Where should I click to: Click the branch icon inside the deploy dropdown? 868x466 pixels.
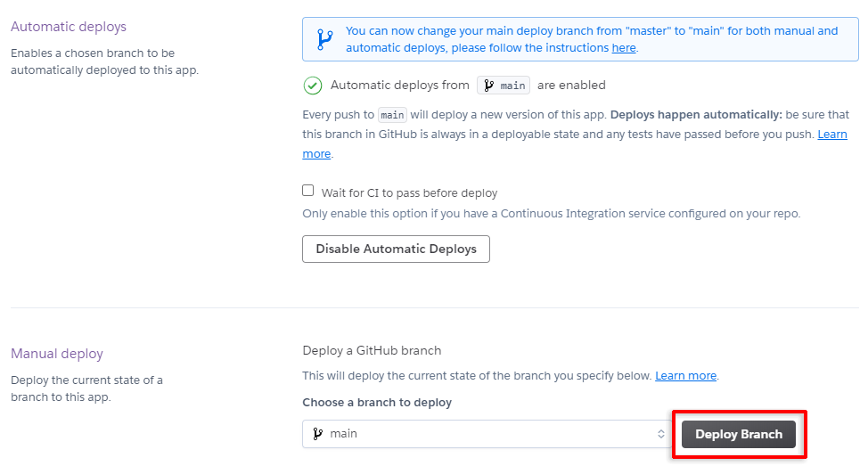point(318,434)
